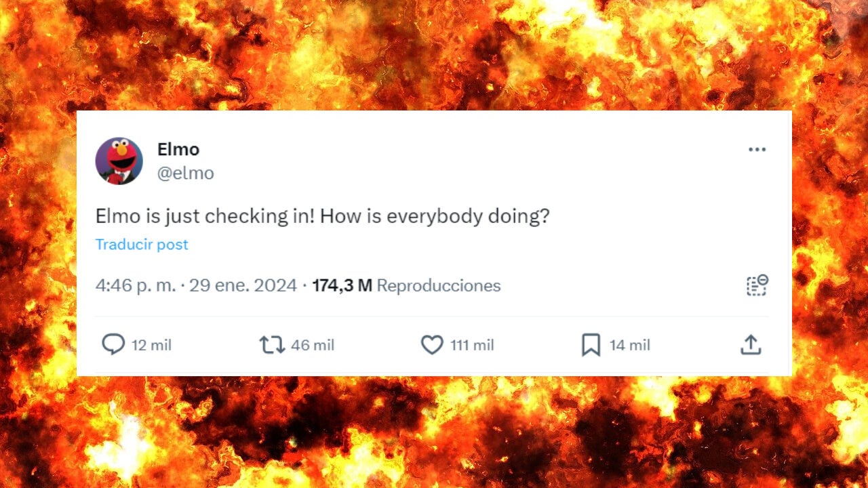This screenshot has width=868, height=488.
Task: Click the 12 mil replies count
Action: [x=151, y=346]
